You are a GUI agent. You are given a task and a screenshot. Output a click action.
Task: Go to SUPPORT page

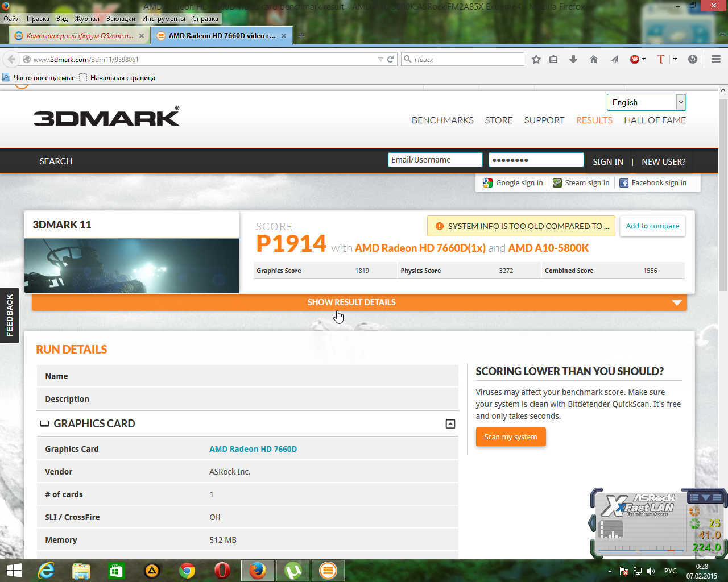click(x=544, y=120)
